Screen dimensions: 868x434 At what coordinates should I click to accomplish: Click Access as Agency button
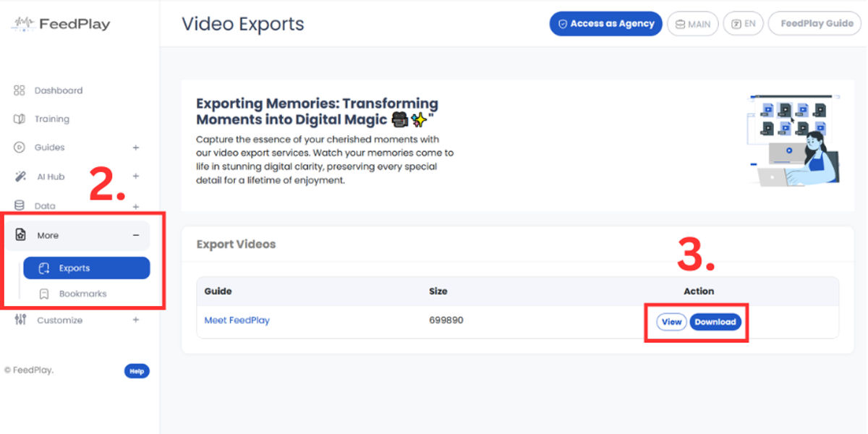click(x=605, y=24)
